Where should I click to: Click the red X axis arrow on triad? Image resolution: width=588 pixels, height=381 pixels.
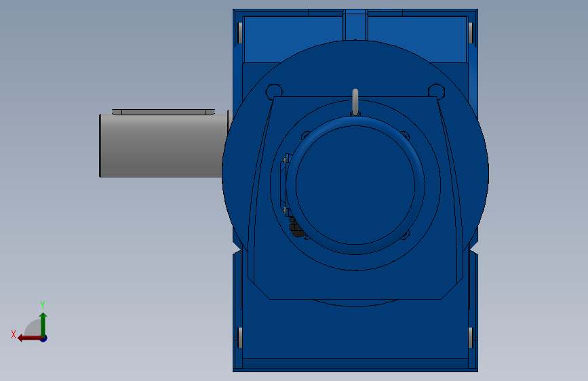(x=30, y=338)
